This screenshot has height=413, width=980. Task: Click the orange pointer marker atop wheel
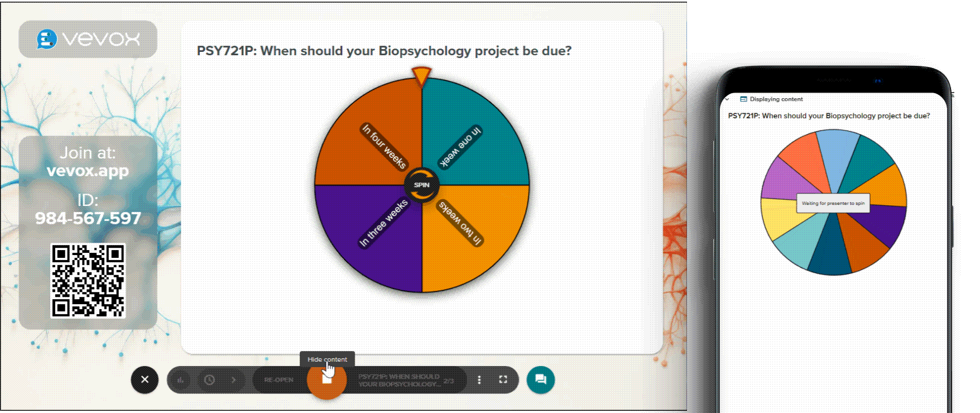421,77
